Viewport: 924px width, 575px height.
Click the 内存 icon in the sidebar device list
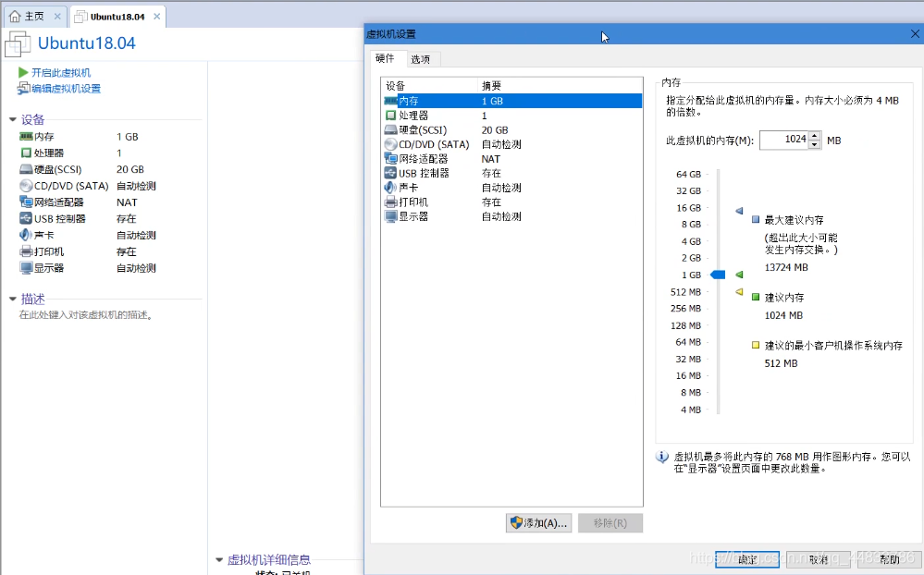tap(25, 135)
